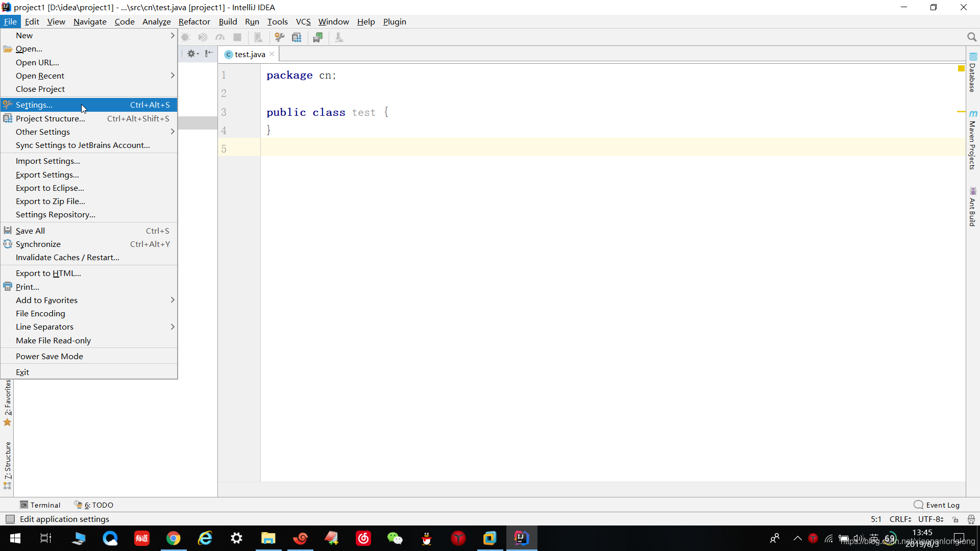
Task: Click the download arrow toolbar icon
Action: (339, 37)
